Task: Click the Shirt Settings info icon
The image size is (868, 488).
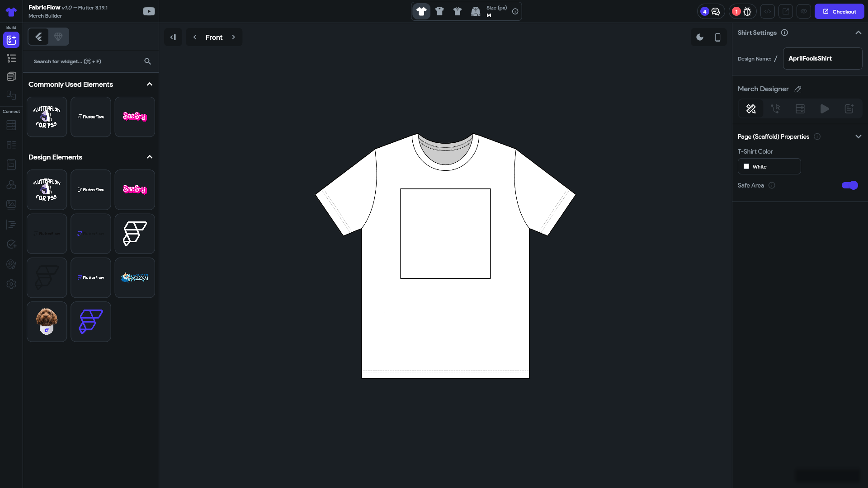Action: point(784,33)
